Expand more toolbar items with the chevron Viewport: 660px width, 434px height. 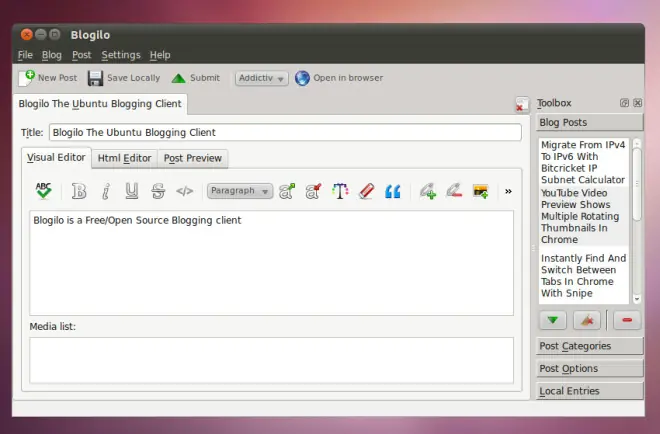pos(508,191)
